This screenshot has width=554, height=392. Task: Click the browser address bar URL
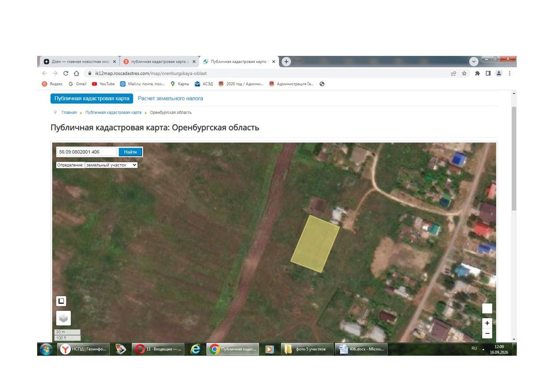(151, 73)
